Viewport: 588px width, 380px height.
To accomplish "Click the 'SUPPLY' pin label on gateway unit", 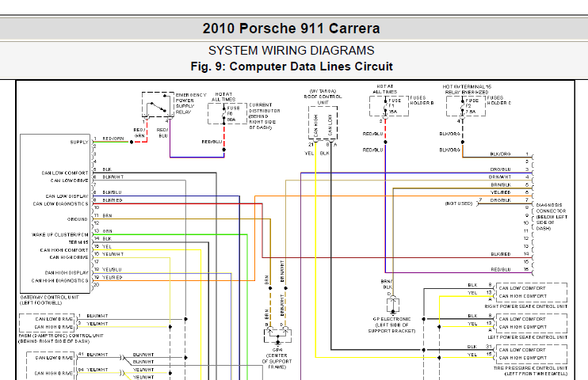I will [x=79, y=142].
